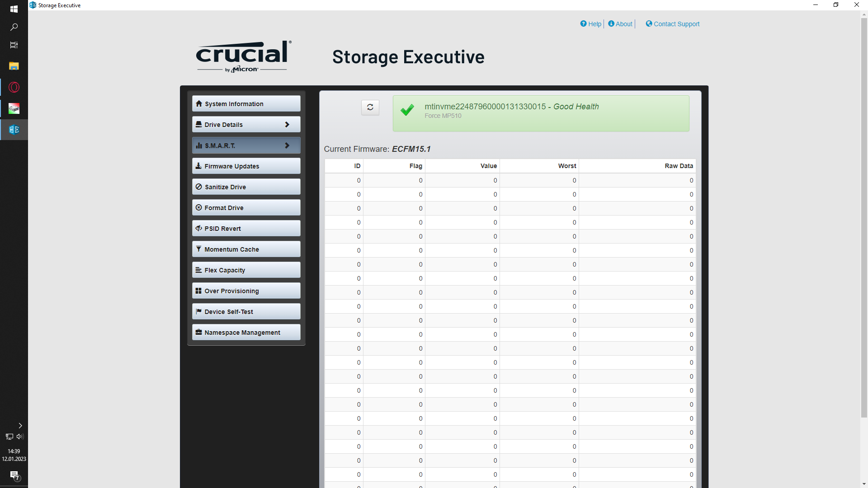
Task: Launch the Device Self-Test page
Action: tap(246, 312)
